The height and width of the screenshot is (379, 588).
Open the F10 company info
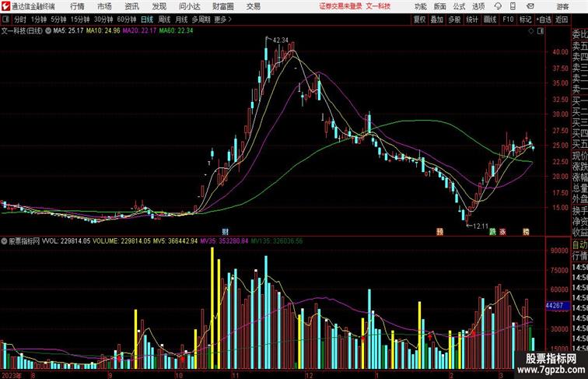coord(508,19)
